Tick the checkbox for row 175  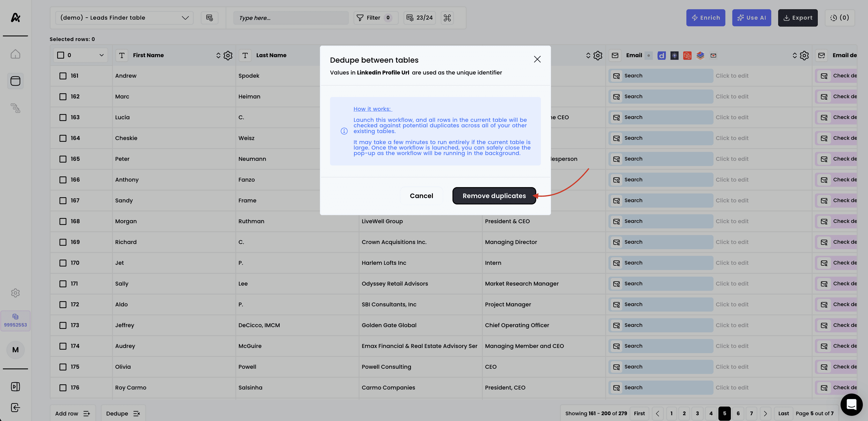pyautogui.click(x=63, y=367)
